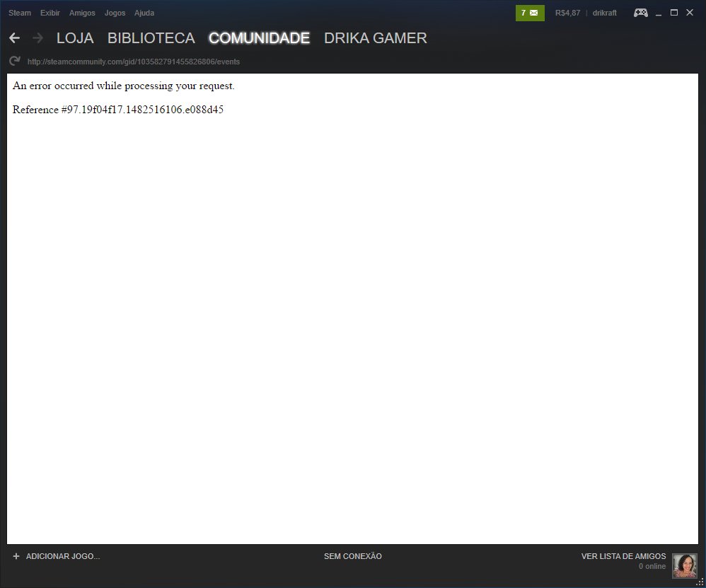The height and width of the screenshot is (588, 706).
Task: Click the resize grip in window corner
Action: (700, 582)
